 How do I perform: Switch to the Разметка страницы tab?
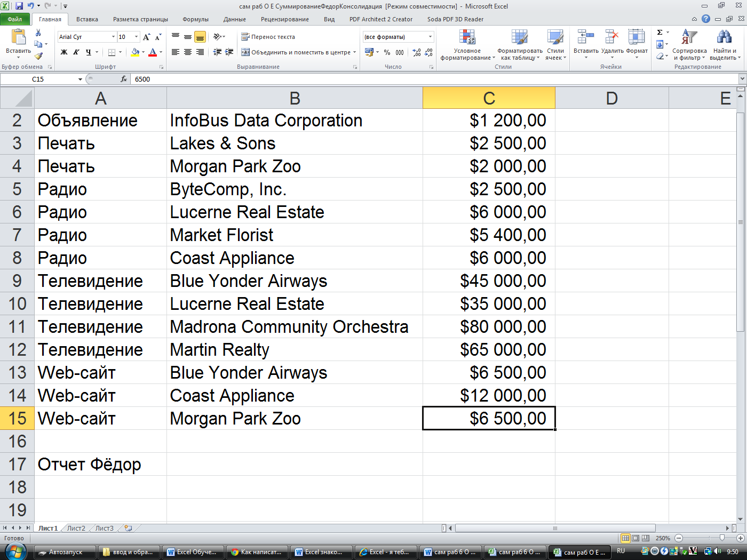(x=140, y=19)
